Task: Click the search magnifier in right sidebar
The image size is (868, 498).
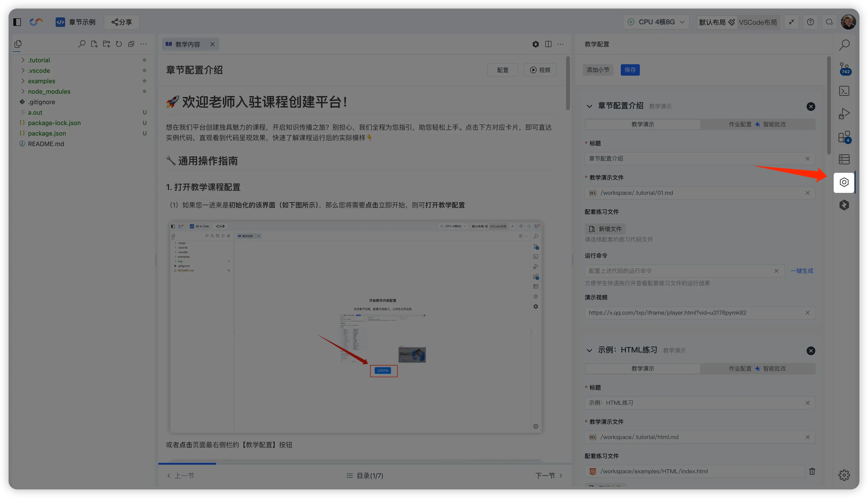Action: tap(844, 45)
